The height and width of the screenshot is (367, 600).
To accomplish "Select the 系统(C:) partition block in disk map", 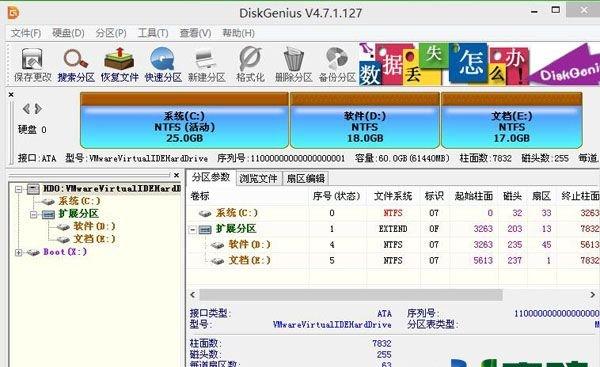I will coord(184,120).
